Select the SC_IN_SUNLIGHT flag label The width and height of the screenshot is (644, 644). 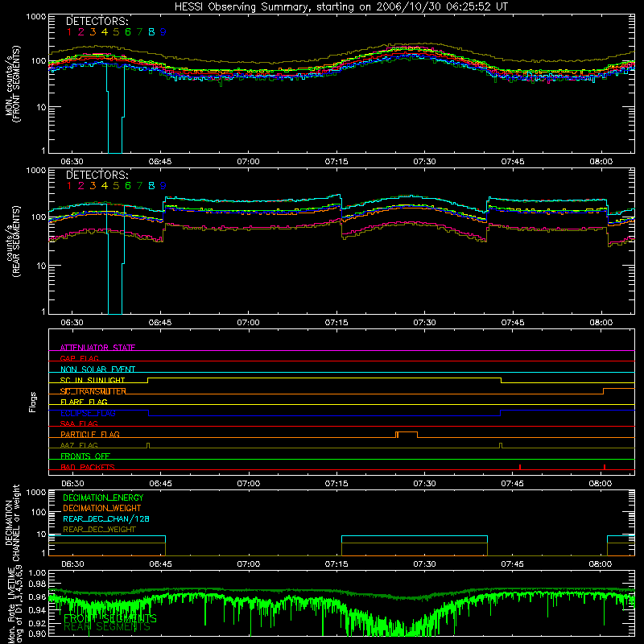[93, 380]
